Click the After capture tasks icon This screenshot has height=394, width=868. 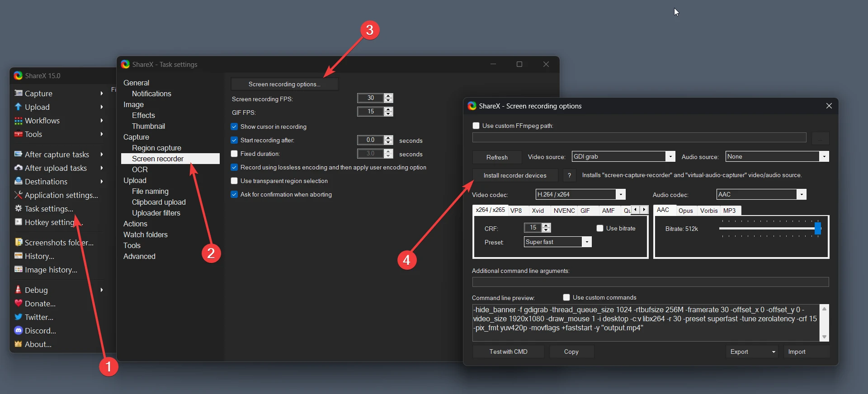[19, 154]
